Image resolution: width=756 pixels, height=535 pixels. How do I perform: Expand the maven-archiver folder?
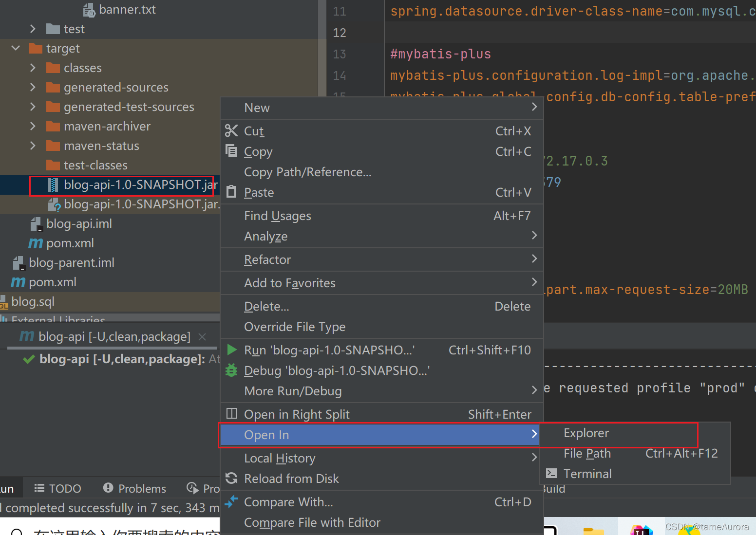tap(33, 126)
